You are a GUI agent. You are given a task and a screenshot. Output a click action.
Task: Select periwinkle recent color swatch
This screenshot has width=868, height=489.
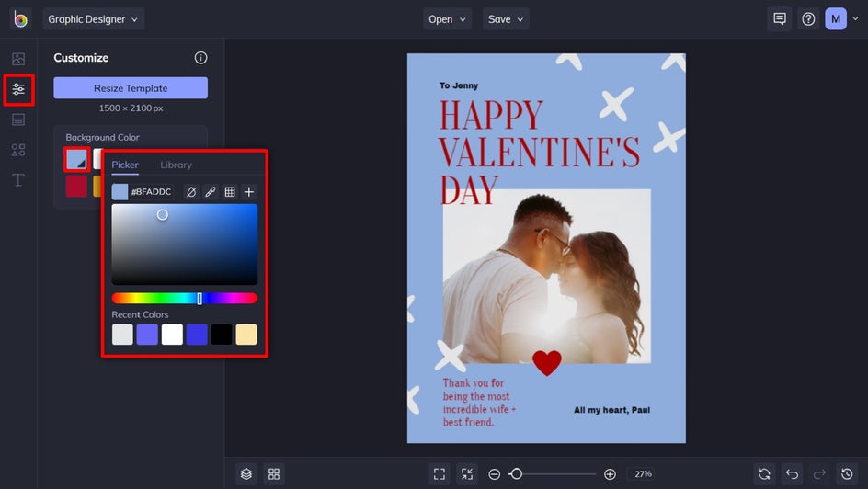(147, 335)
